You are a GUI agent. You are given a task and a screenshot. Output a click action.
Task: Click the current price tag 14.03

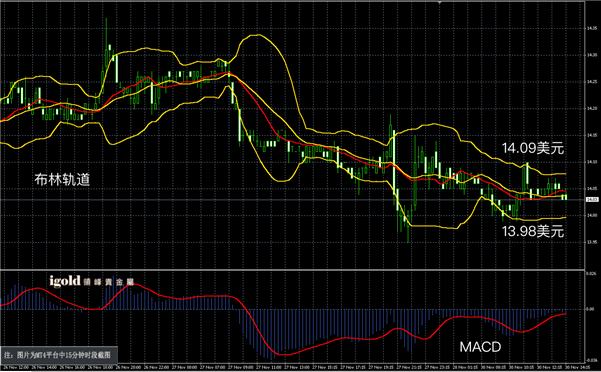pos(592,200)
